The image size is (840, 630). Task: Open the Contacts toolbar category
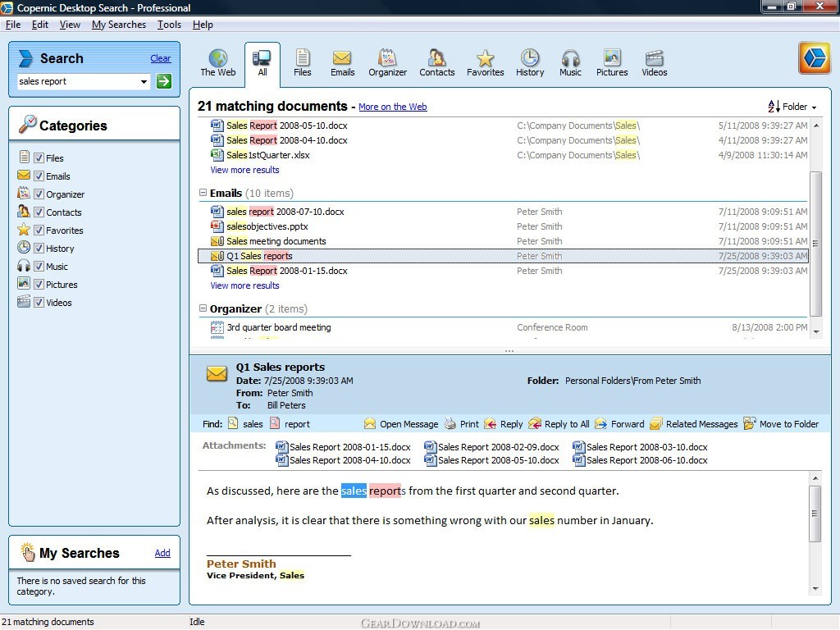(x=436, y=63)
